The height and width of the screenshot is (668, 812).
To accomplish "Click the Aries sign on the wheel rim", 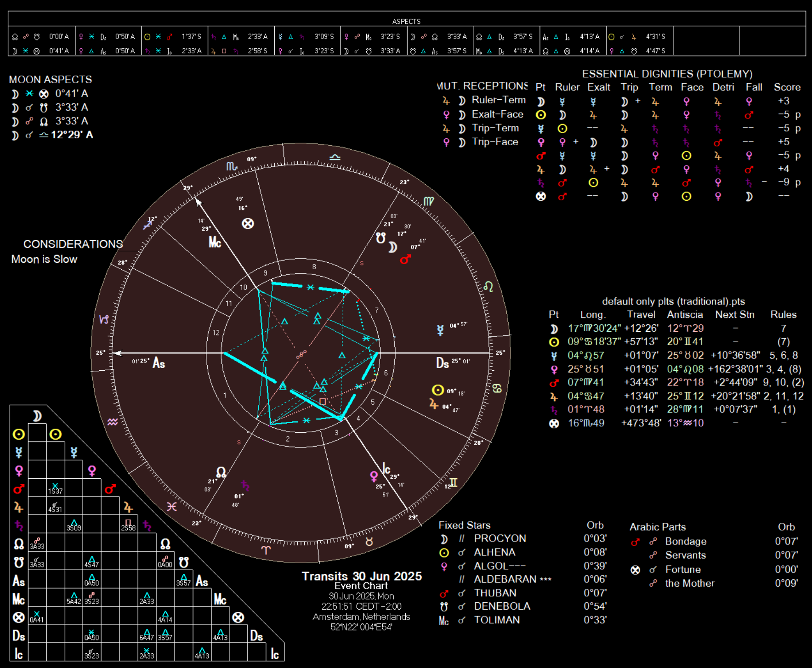I will pyautogui.click(x=266, y=549).
